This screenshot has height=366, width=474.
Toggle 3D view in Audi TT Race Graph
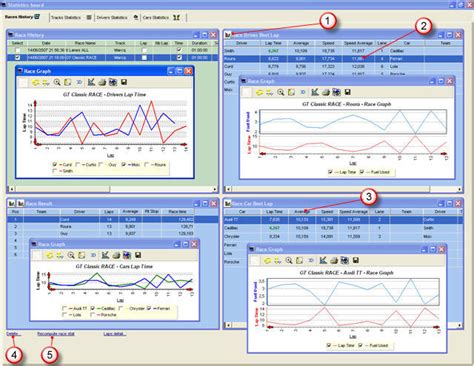click(311, 260)
